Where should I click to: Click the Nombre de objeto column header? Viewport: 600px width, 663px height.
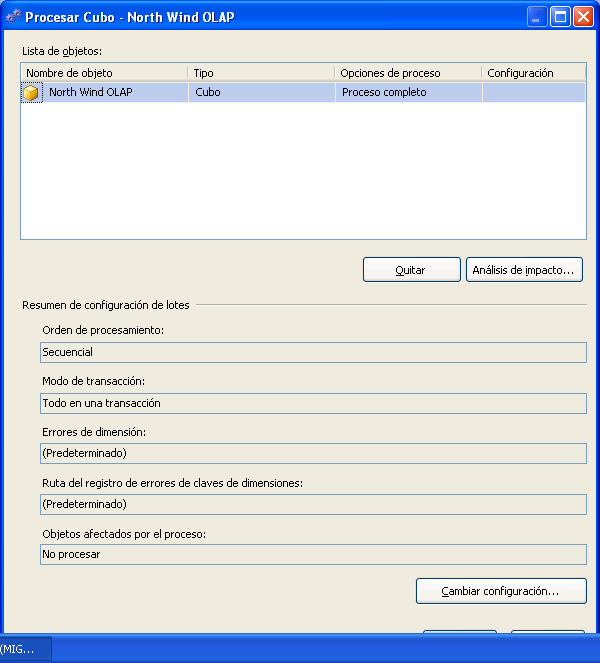104,73
